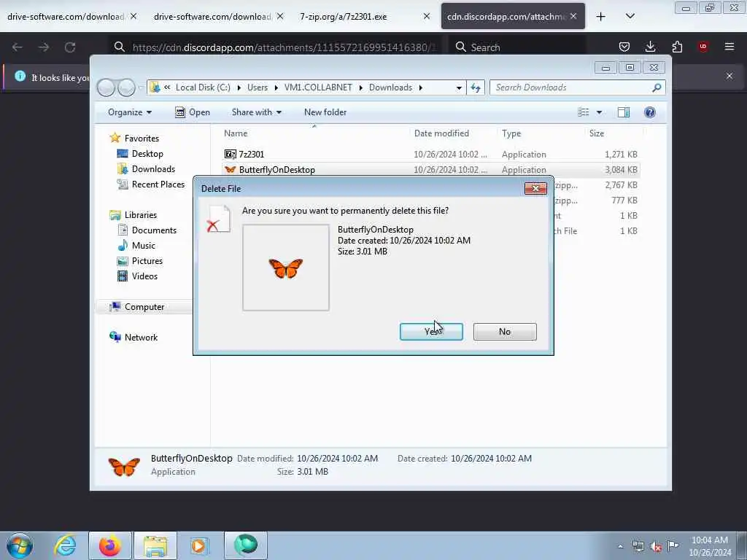Go back in Explorer
Image resolution: width=747 pixels, height=560 pixels.
coord(106,87)
